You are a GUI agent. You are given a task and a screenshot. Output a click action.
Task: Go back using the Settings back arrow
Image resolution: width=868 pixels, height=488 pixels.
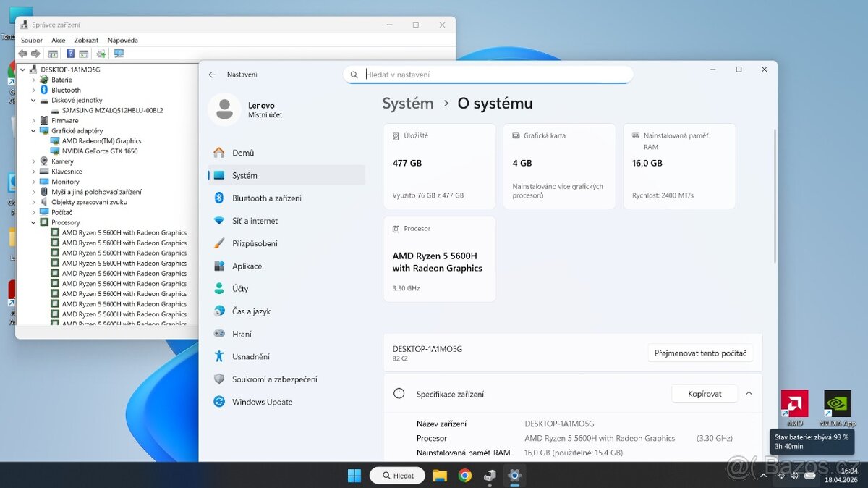[x=212, y=75]
